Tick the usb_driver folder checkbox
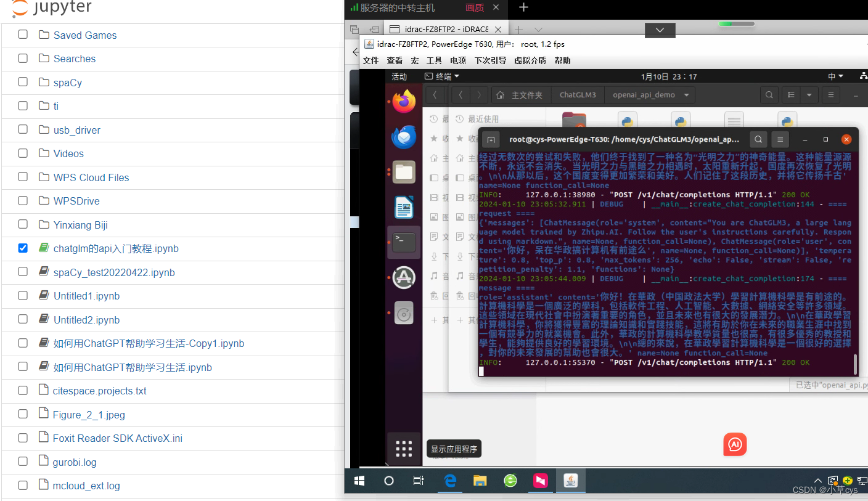 (x=23, y=129)
